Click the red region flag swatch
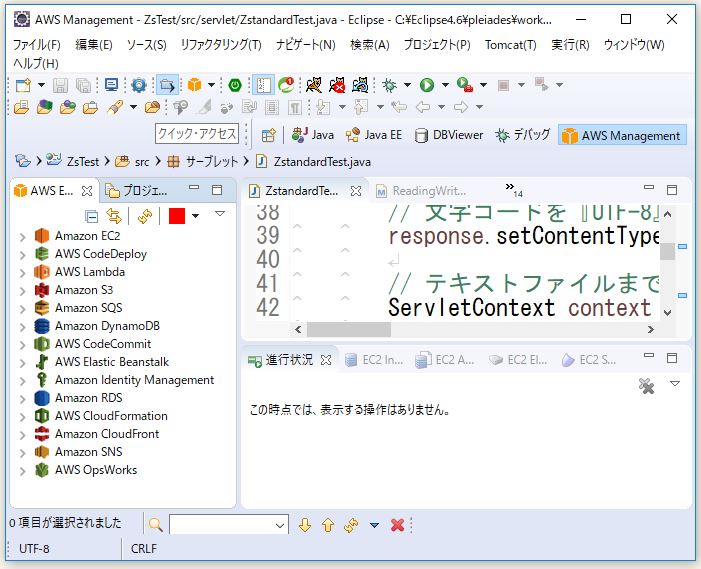Viewport: 701px width, 569px height. pos(177,216)
